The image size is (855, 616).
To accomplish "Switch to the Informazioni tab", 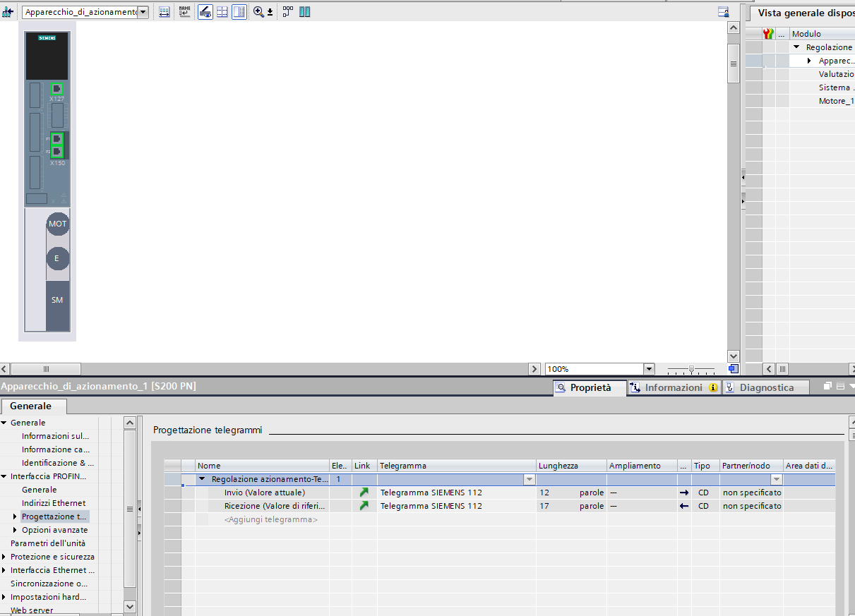I will click(674, 387).
